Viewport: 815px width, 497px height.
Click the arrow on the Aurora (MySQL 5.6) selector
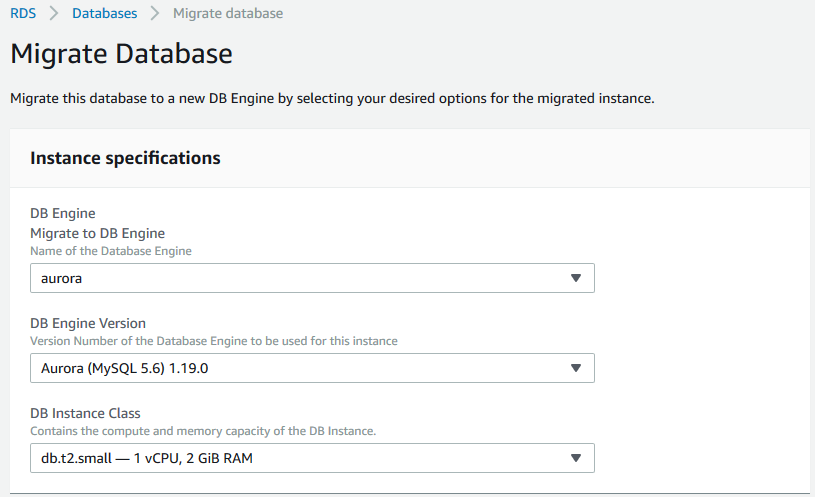tap(575, 368)
